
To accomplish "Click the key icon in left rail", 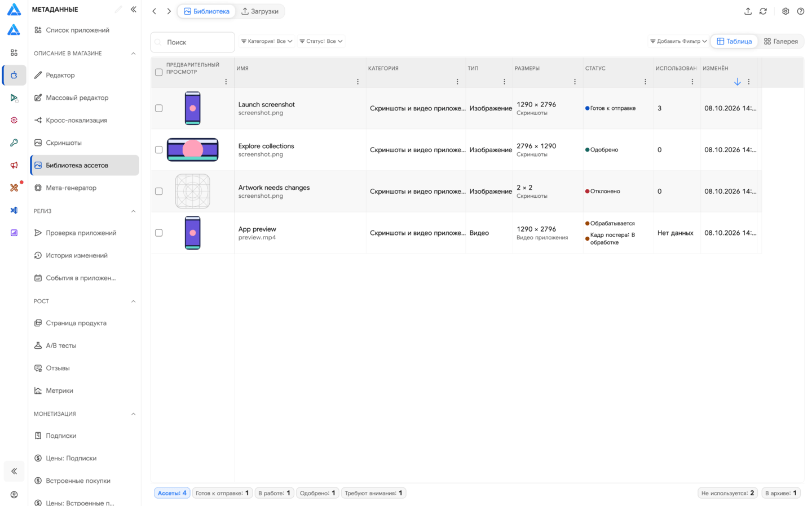I will [14, 143].
